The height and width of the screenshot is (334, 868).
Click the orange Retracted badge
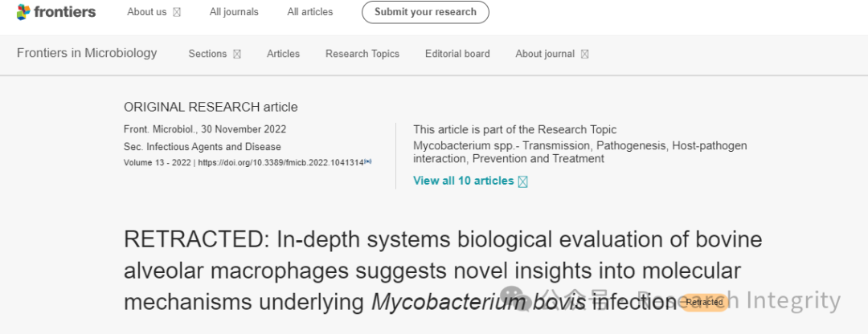tap(703, 303)
